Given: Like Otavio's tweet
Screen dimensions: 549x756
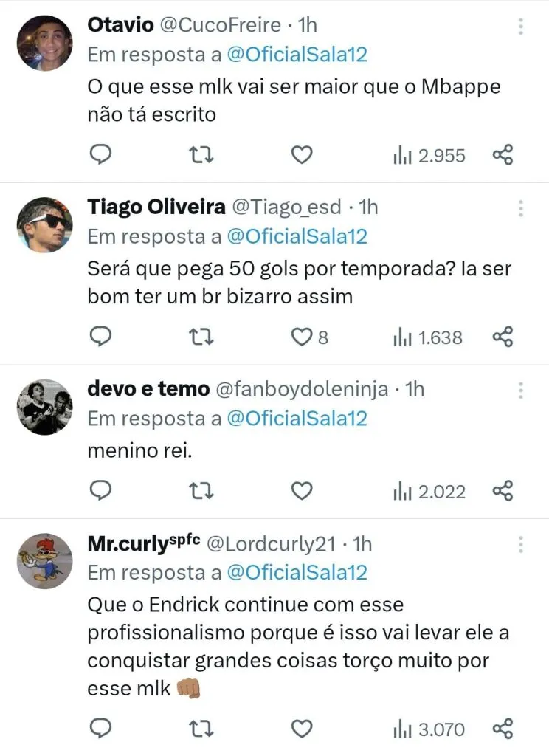Looking at the screenshot, I should coord(301,155).
